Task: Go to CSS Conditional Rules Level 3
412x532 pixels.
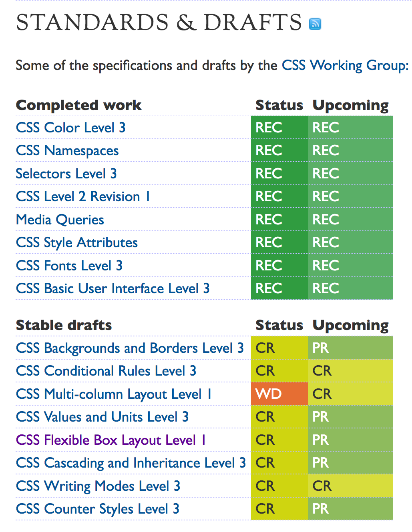Action: pyautogui.click(x=106, y=371)
